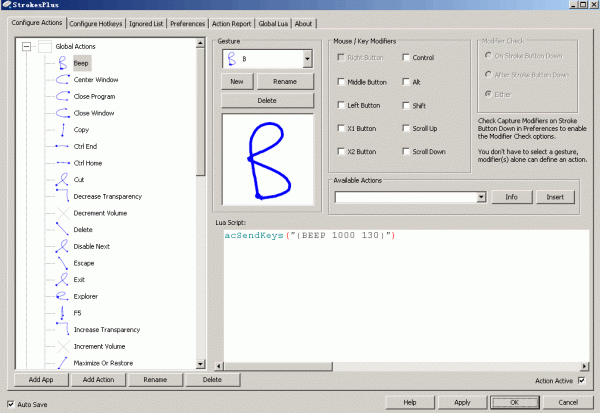Click the B gesture icon in Gesture combo
The image size is (600, 413).
tap(232, 59)
